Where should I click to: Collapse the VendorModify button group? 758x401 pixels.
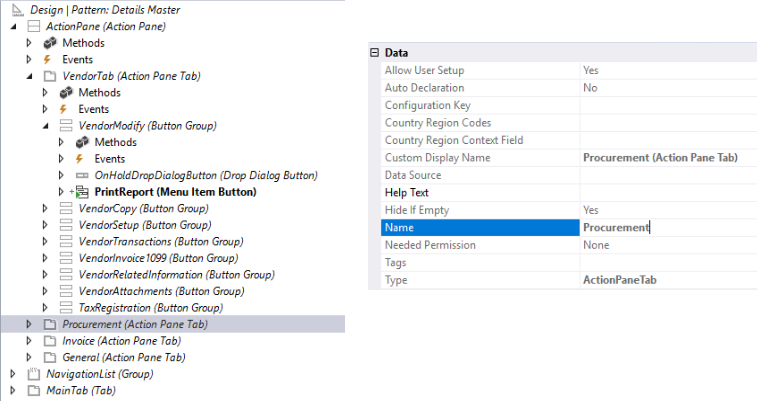click(x=45, y=126)
